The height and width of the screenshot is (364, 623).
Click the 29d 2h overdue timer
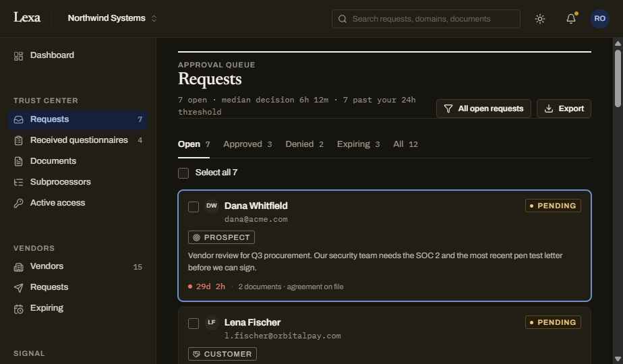pos(206,286)
